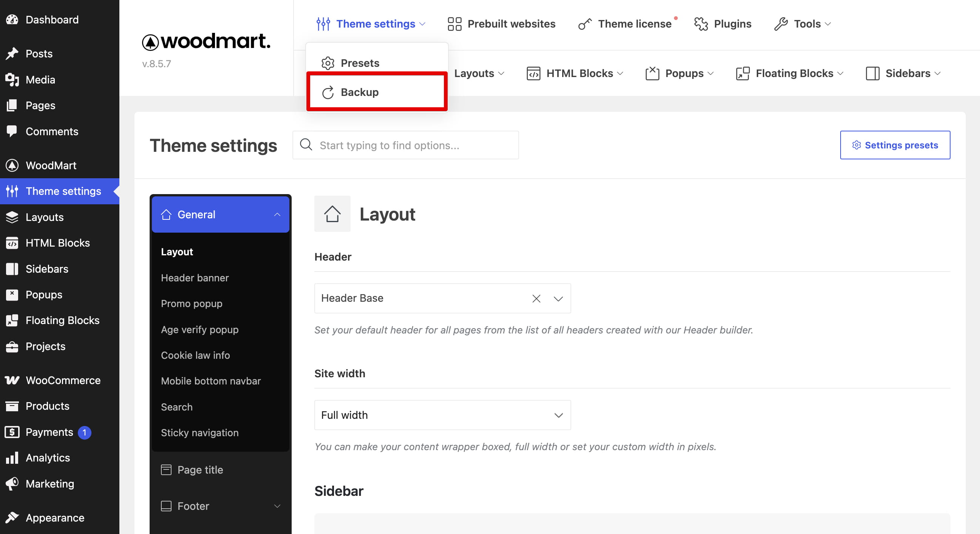Open Age verify popup settings

(200, 329)
